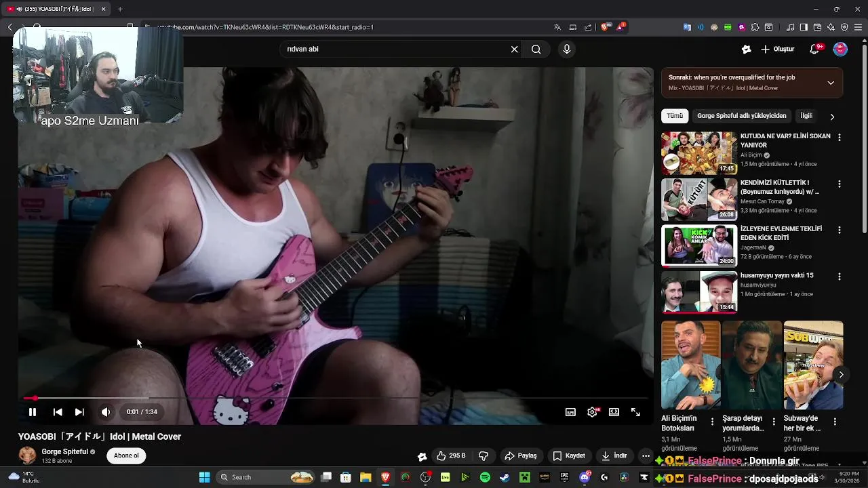Open options for 'İZLEYENE EVLENME TEKLİFİ' video

840,230
